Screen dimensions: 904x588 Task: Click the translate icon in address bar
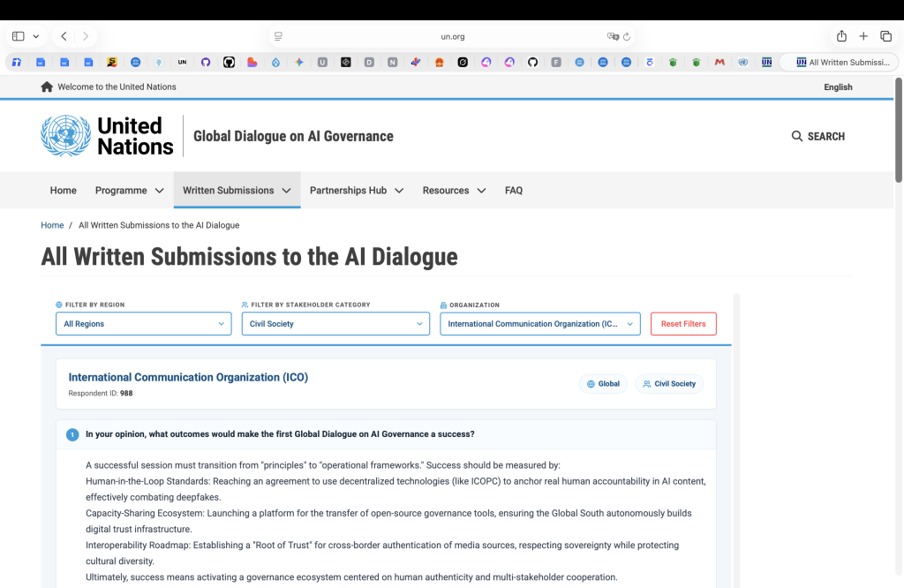coord(613,36)
